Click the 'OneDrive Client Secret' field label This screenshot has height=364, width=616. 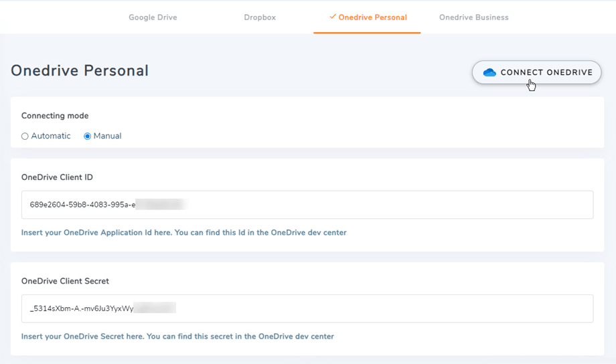point(65,281)
